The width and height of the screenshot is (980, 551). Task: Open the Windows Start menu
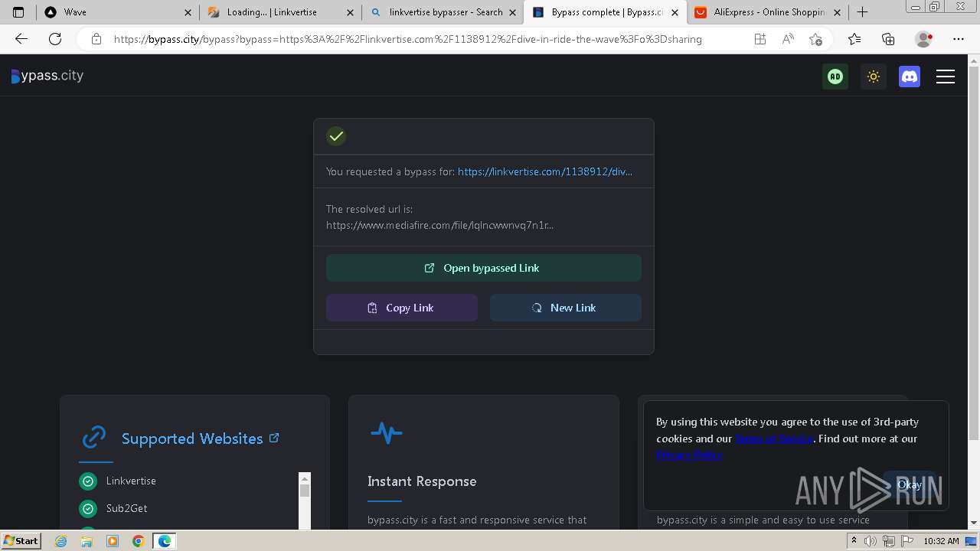(x=21, y=541)
